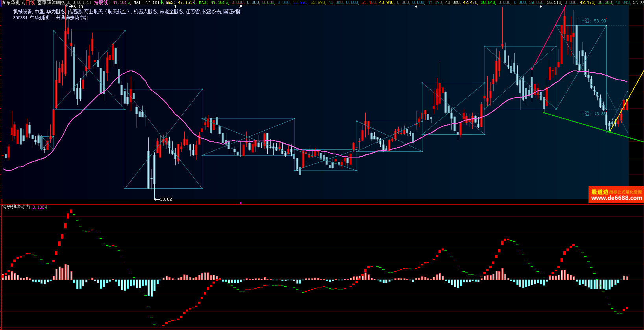
Task: Click the 持股线 indicator label
Action: click(x=101, y=2)
